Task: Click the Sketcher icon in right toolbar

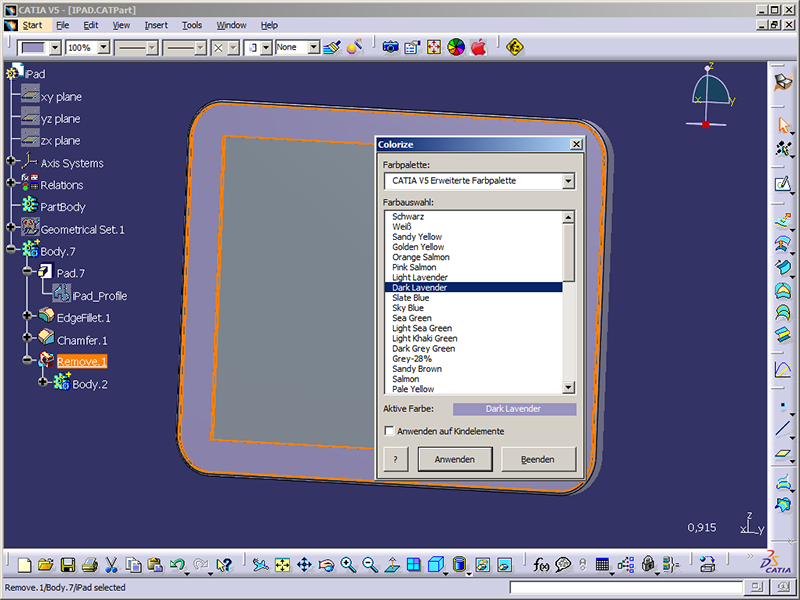Action: tap(783, 184)
